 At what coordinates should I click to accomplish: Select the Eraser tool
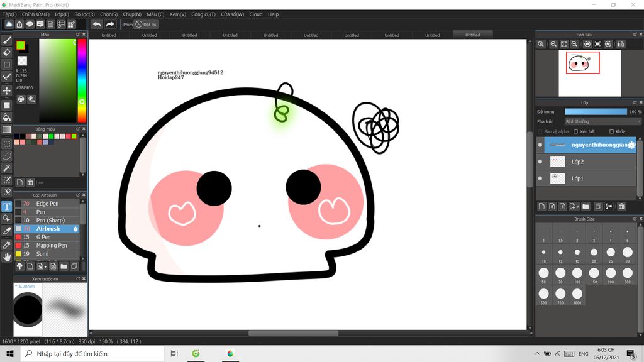coord(6,52)
